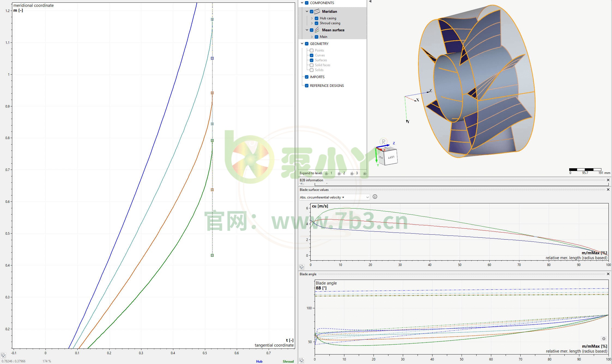612x364 pixels.
Task: Click the checklist icon in the bottom-left status bar
Action: (x=302, y=360)
